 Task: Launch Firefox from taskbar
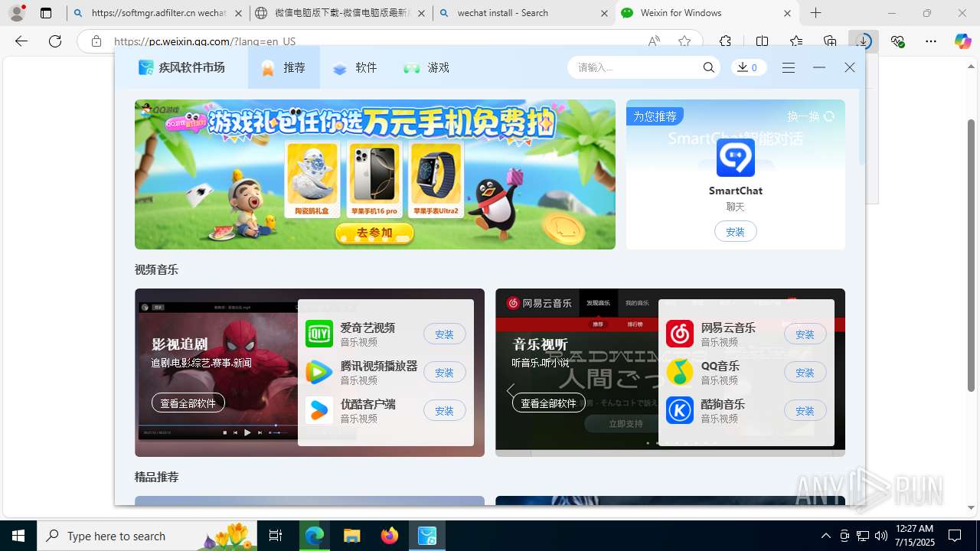pos(390,536)
